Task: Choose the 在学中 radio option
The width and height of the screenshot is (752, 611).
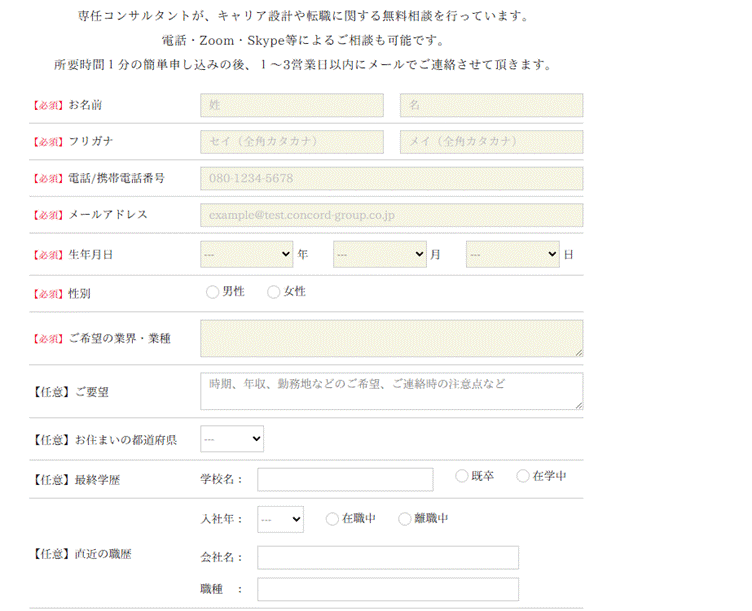Action: [x=523, y=476]
